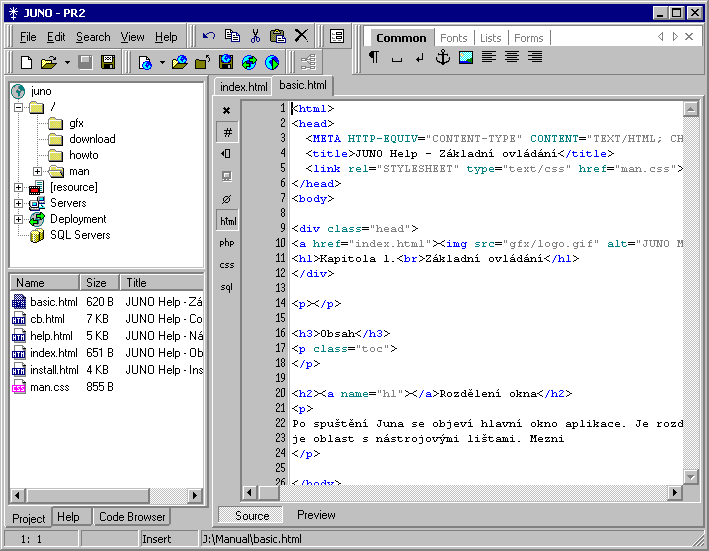This screenshot has width=709, height=551.
Task: Expand the man folder in the tree
Action: coord(37,171)
